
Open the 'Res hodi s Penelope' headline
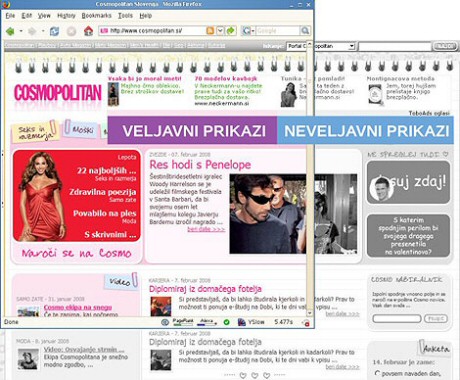click(x=200, y=165)
